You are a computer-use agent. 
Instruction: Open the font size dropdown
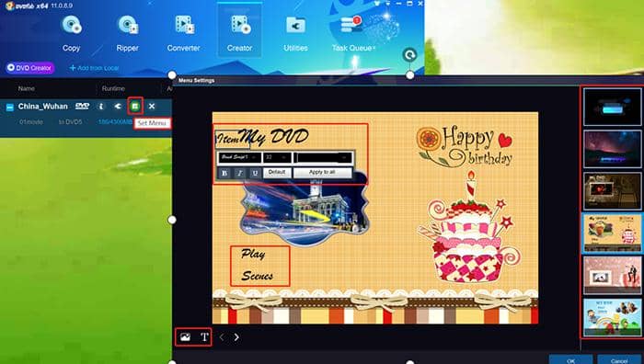coord(277,157)
